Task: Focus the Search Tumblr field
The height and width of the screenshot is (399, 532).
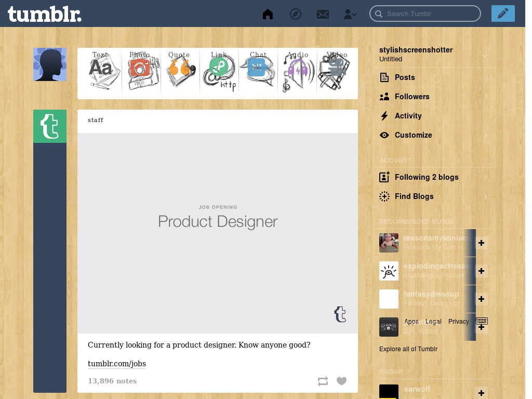Action: 425,14
